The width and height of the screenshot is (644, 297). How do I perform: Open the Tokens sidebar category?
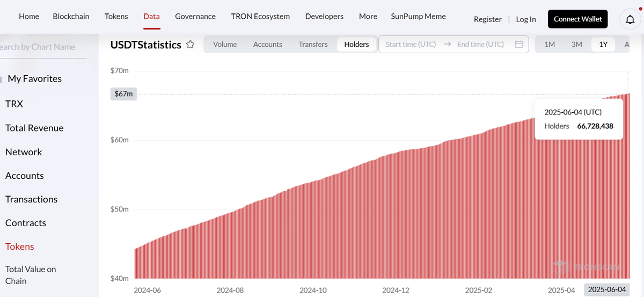[20, 247]
